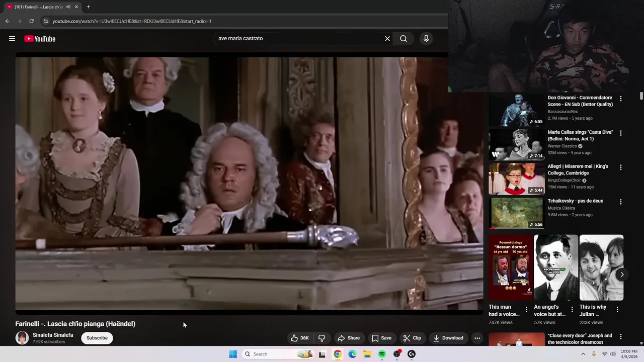Open Task View from the taskbar
Image resolution: width=644 pixels, height=362 pixels.
[322, 354]
